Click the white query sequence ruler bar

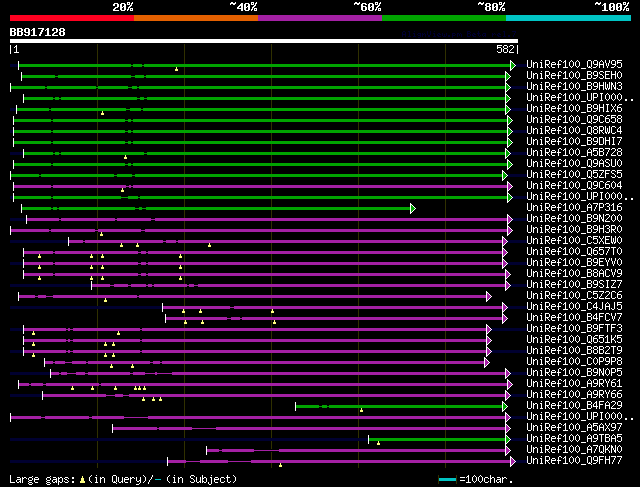263,41
